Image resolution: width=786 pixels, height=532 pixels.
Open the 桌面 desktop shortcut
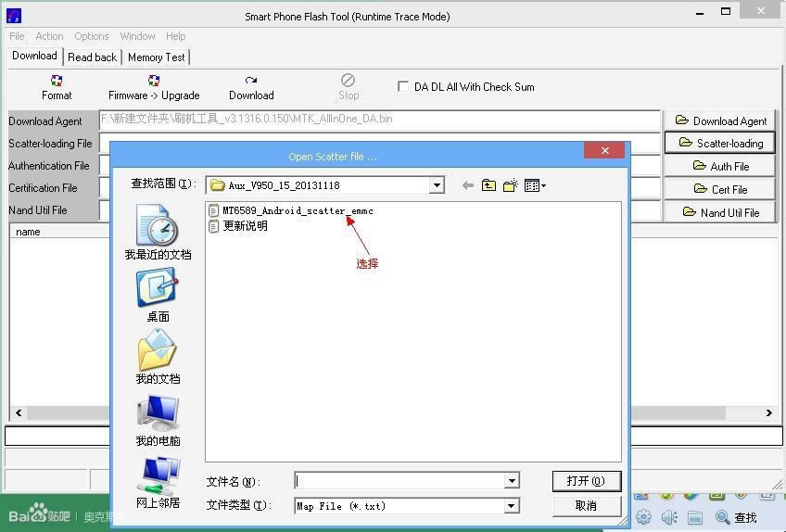click(x=158, y=295)
